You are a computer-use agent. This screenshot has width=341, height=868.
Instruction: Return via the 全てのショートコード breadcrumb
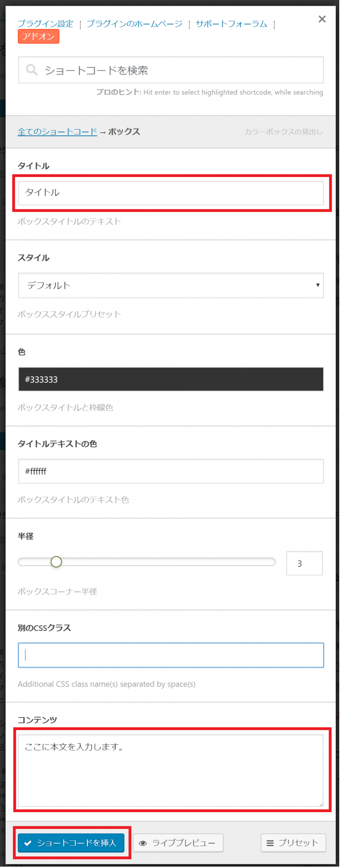coord(57,132)
